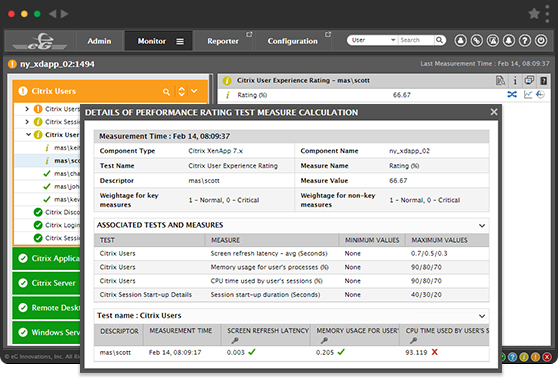The height and width of the screenshot is (382, 558).
Task: Click the clock history icon for Rating row
Action: pos(540,94)
